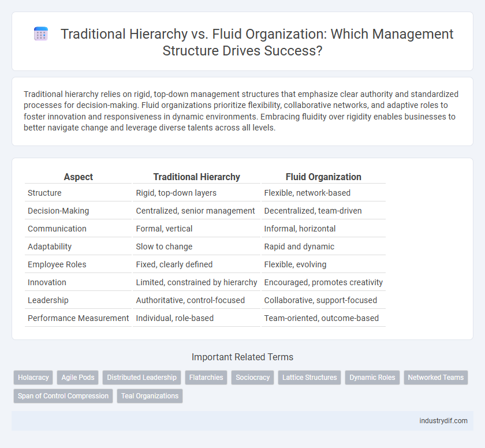The height and width of the screenshot is (448, 485).
Task: Click the Traditional Hierarchy column header
Action: coord(197,177)
